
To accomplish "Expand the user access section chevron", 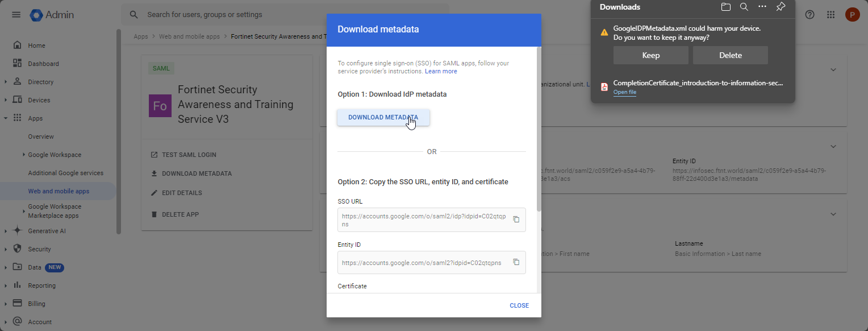I will coord(833,70).
